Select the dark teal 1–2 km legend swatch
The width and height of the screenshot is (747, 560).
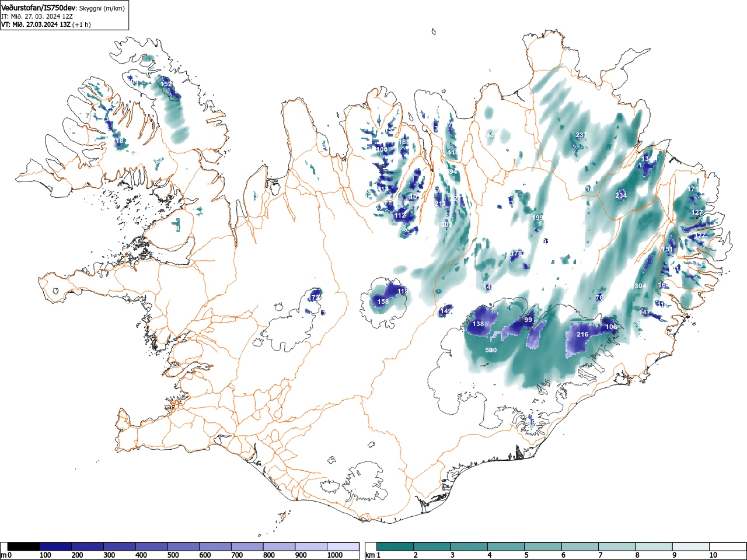pos(396,547)
